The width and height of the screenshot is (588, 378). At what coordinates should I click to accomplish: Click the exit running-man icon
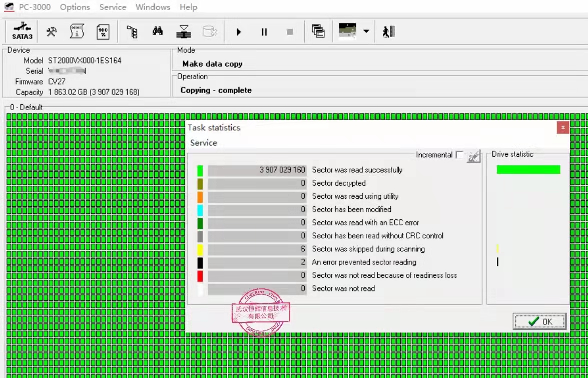coord(388,32)
